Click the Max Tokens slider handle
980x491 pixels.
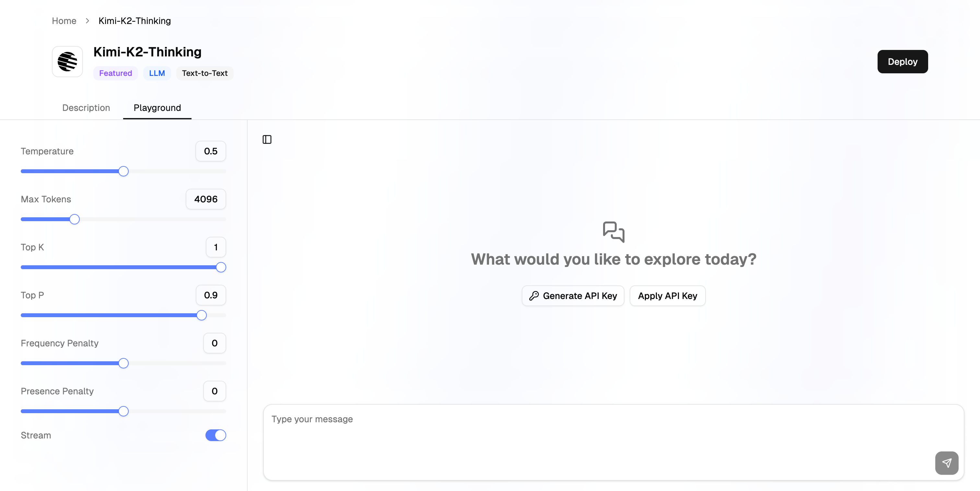click(75, 219)
